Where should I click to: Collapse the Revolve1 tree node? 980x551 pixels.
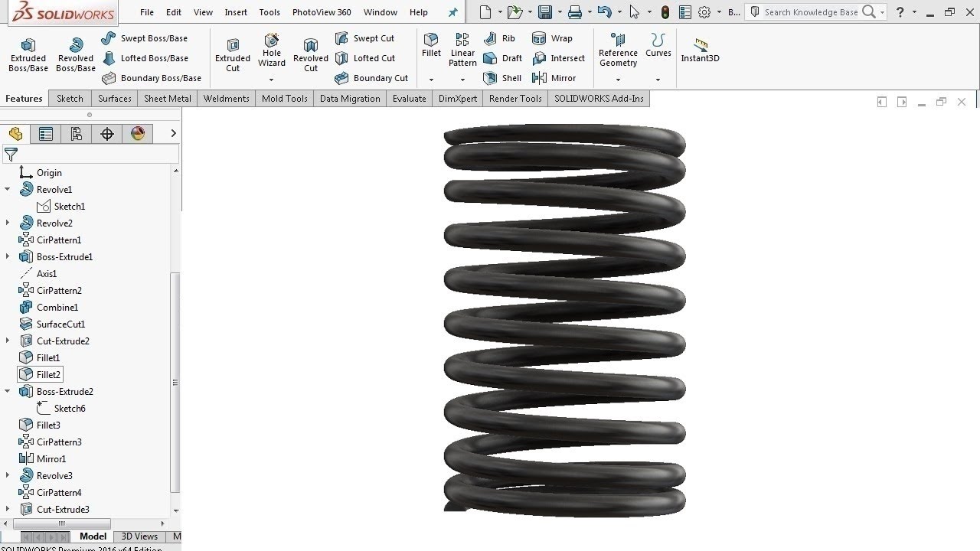(x=8, y=189)
